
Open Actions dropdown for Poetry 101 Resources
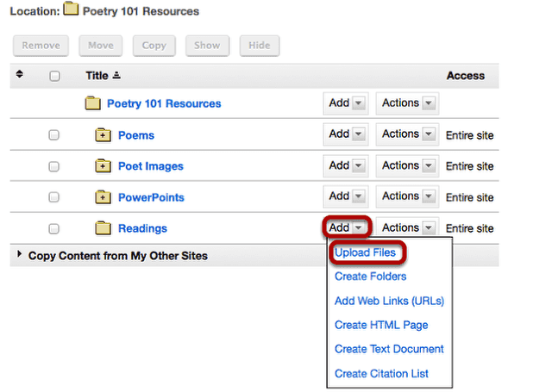click(x=407, y=103)
